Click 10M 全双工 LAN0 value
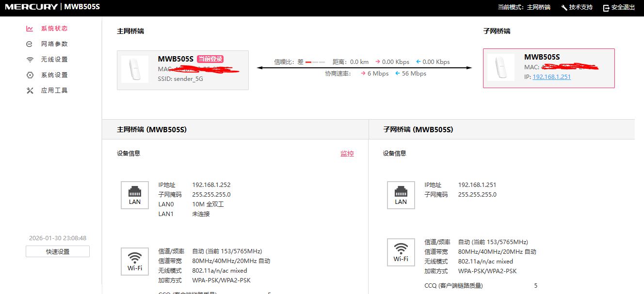 (x=208, y=204)
